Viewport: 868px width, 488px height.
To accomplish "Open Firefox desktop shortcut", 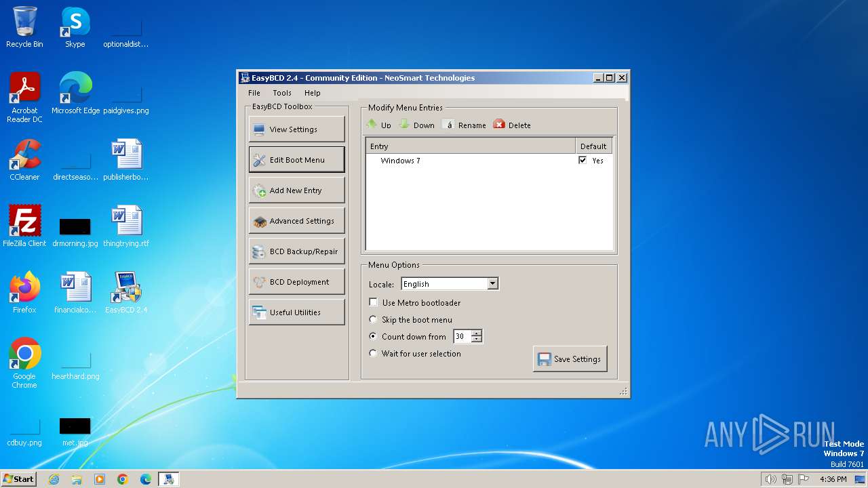I will click(x=24, y=293).
